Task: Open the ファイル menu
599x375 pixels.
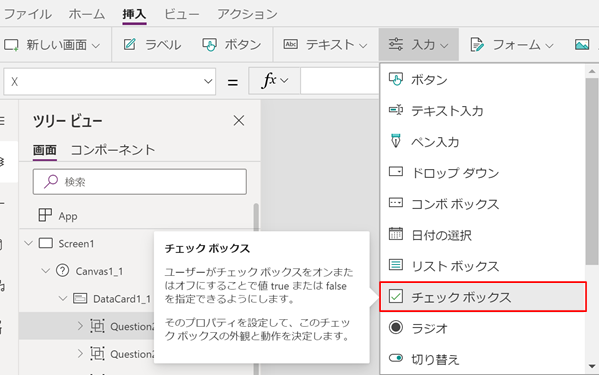Action: click(x=28, y=14)
